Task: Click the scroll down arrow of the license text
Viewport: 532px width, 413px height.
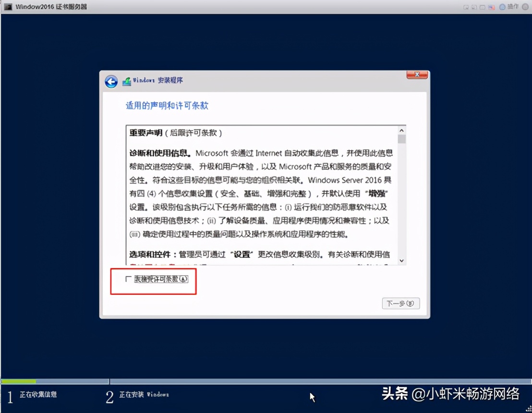Action: [x=401, y=261]
